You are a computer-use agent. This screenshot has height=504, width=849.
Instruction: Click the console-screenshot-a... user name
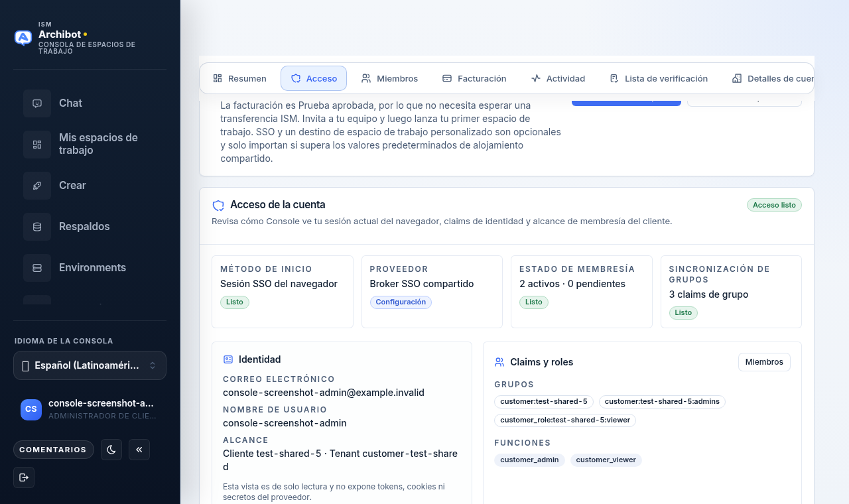[101, 403]
